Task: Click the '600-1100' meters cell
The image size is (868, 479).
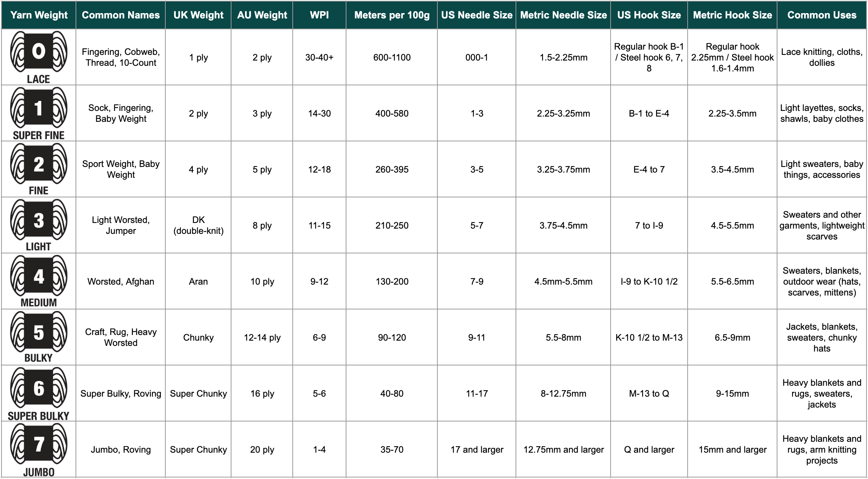Action: (392, 57)
